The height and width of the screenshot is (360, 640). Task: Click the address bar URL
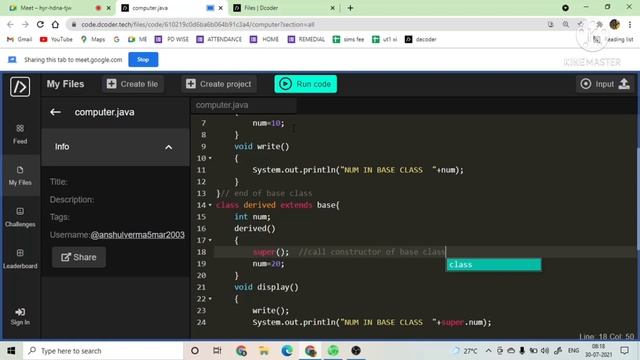pyautogui.click(x=198, y=24)
